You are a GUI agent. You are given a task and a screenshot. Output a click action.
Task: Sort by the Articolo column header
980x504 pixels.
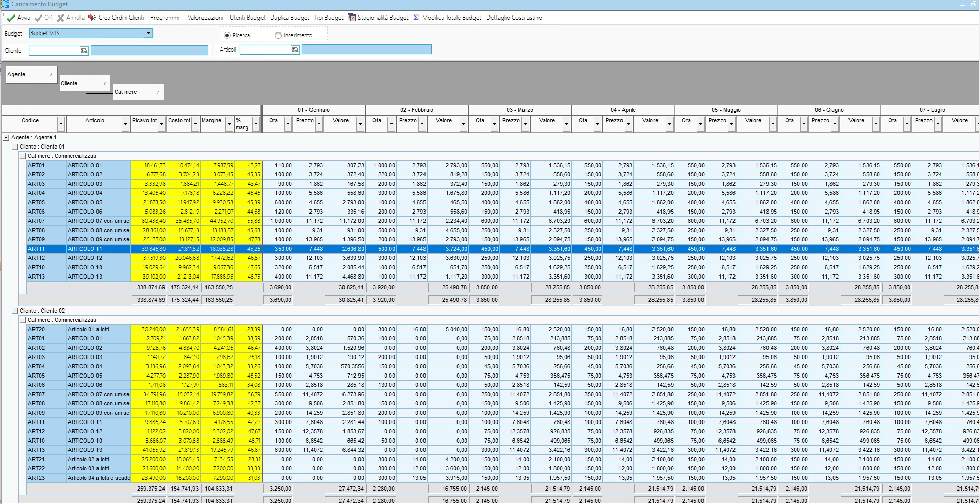click(94, 121)
